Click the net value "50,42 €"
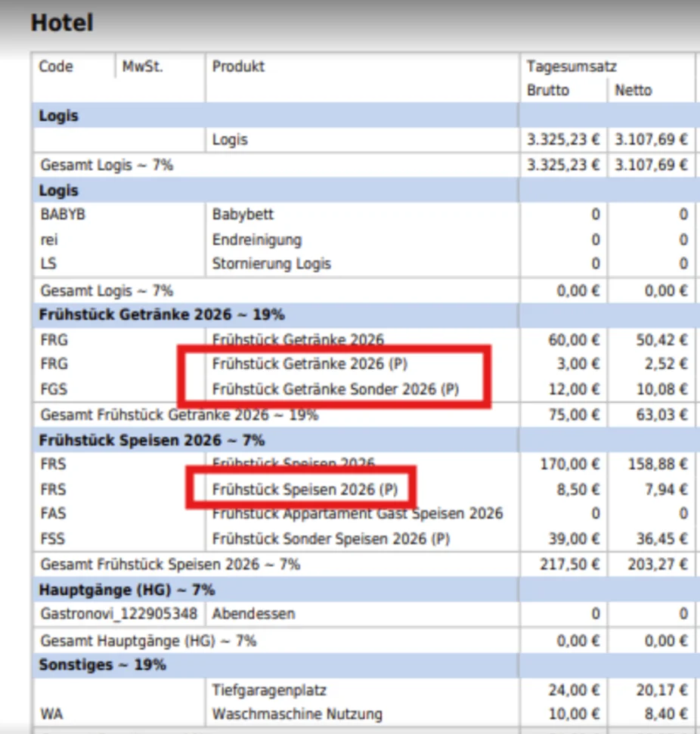The height and width of the screenshot is (734, 700). 661,340
